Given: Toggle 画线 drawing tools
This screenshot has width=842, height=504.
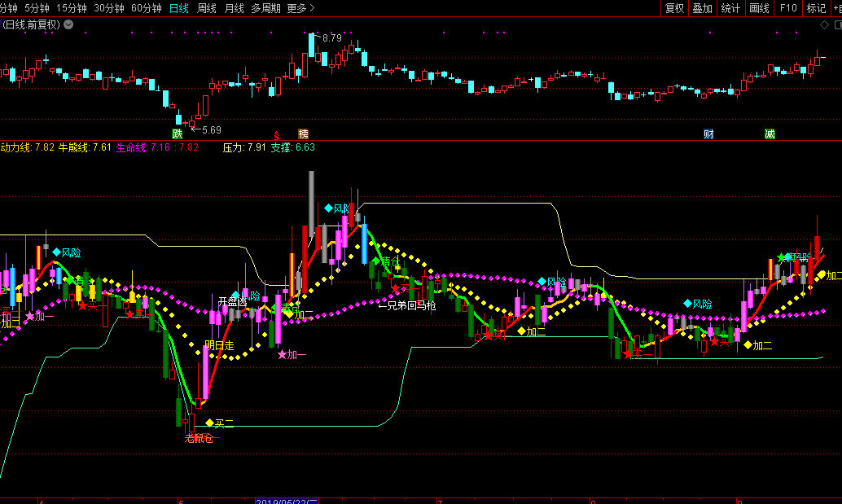Looking at the screenshot, I should click(759, 8).
